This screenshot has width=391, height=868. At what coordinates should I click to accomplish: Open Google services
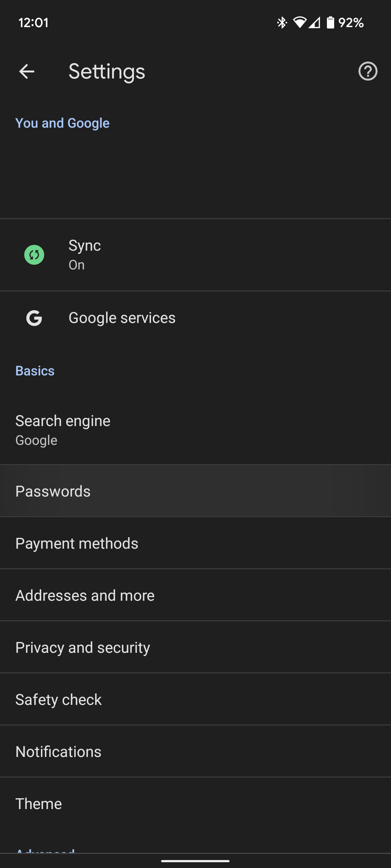tap(195, 318)
